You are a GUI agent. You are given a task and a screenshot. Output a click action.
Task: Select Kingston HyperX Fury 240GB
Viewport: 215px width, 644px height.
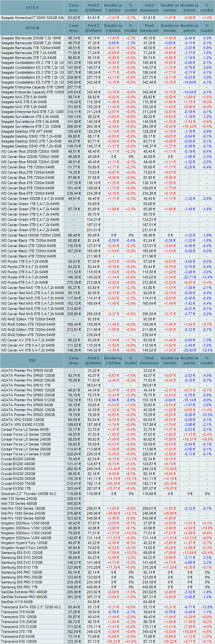(25, 548)
